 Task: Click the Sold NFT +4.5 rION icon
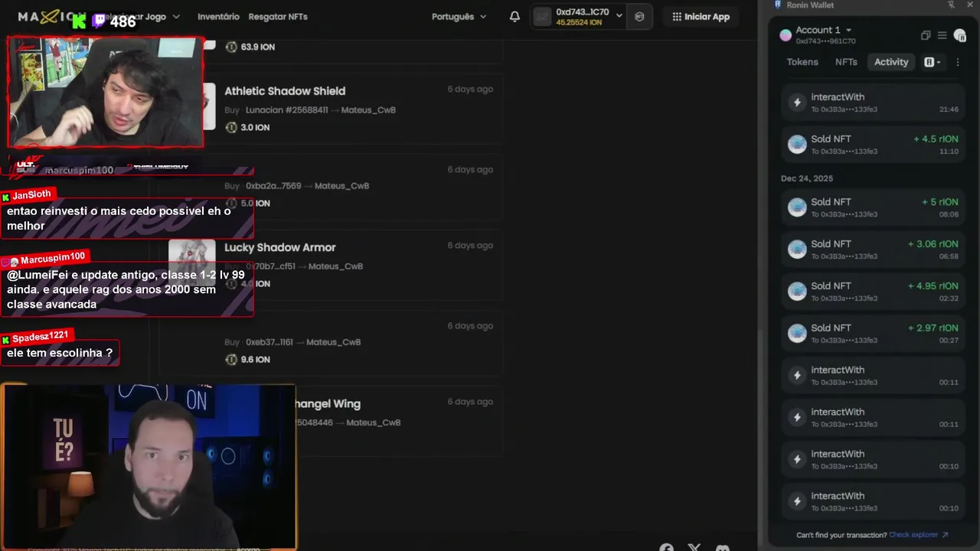pyautogui.click(x=797, y=145)
